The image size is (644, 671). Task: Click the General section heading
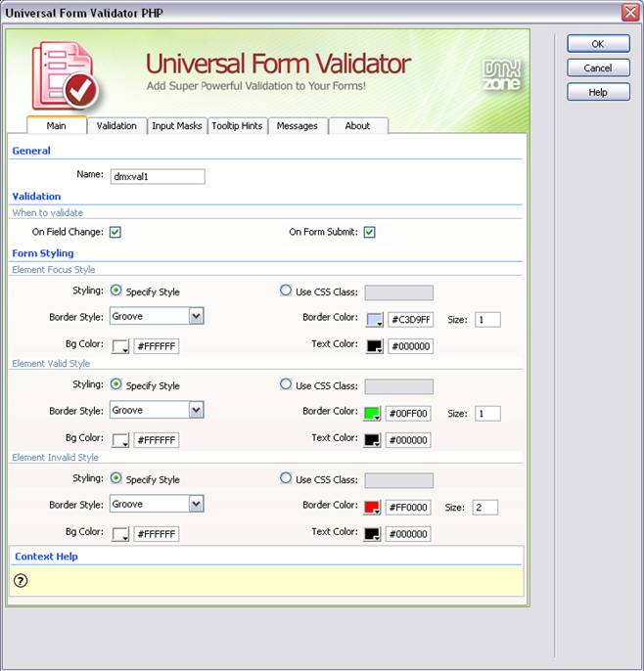click(31, 151)
